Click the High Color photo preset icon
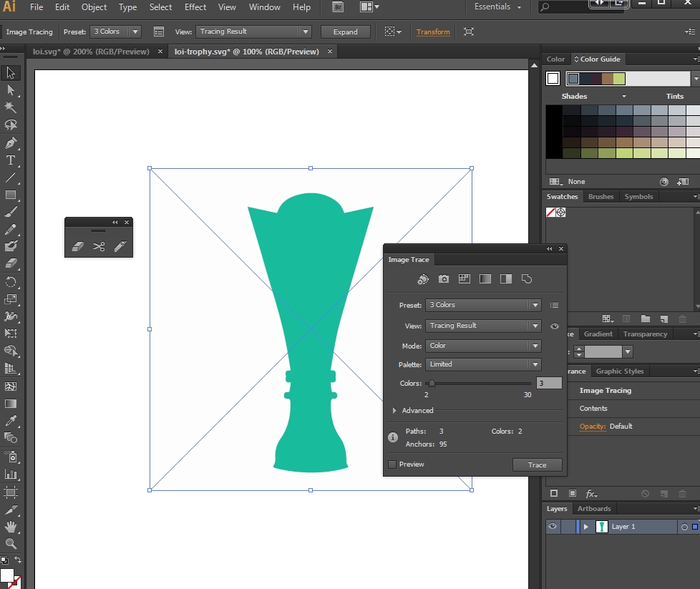The width and height of the screenshot is (700, 589). (444, 279)
